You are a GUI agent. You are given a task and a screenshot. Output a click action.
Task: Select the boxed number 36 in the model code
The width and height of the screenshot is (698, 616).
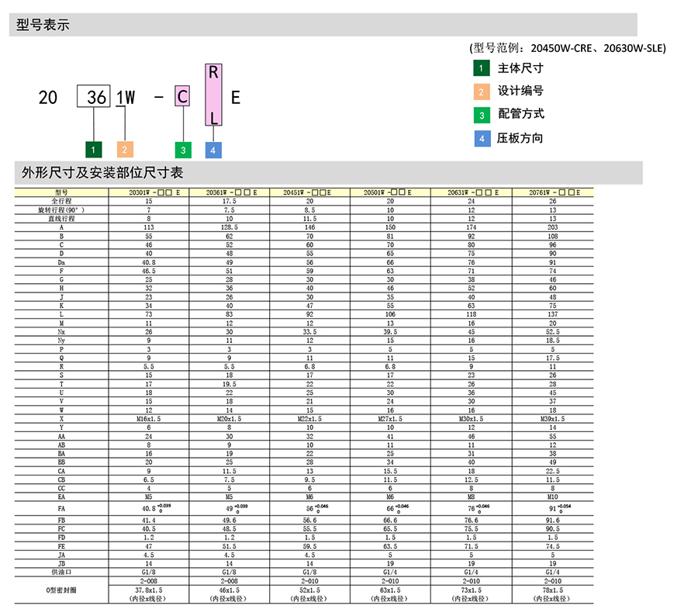[94, 97]
